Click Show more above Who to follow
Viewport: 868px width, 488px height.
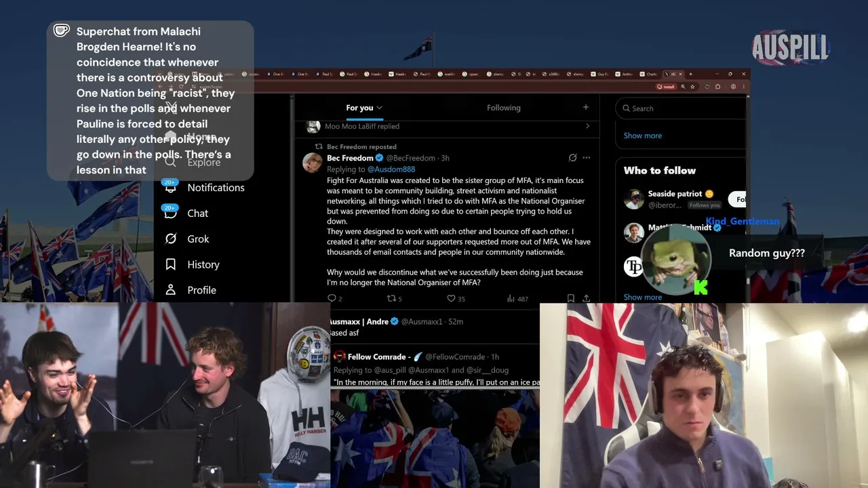tap(643, 136)
